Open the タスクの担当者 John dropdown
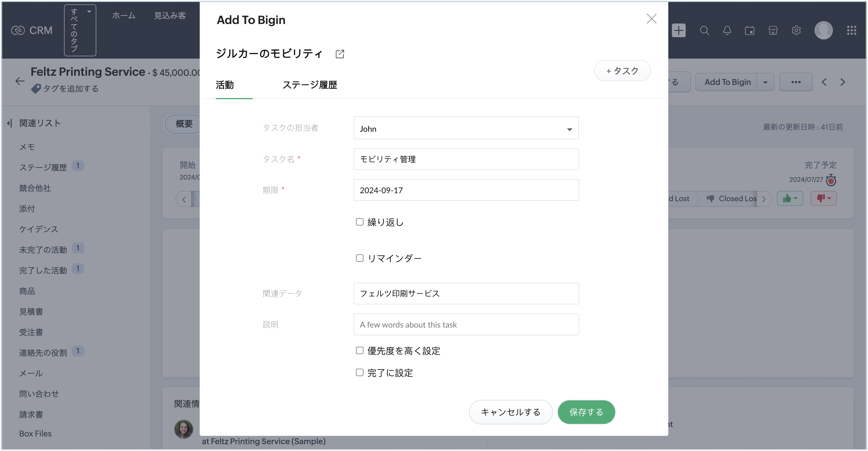The width and height of the screenshot is (868, 451). pos(466,128)
